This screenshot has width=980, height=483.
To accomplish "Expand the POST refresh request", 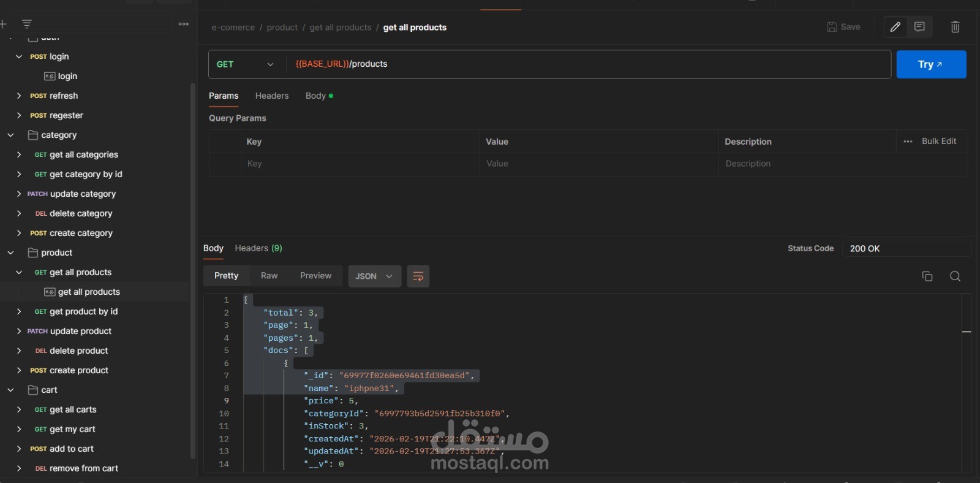I will coord(19,96).
